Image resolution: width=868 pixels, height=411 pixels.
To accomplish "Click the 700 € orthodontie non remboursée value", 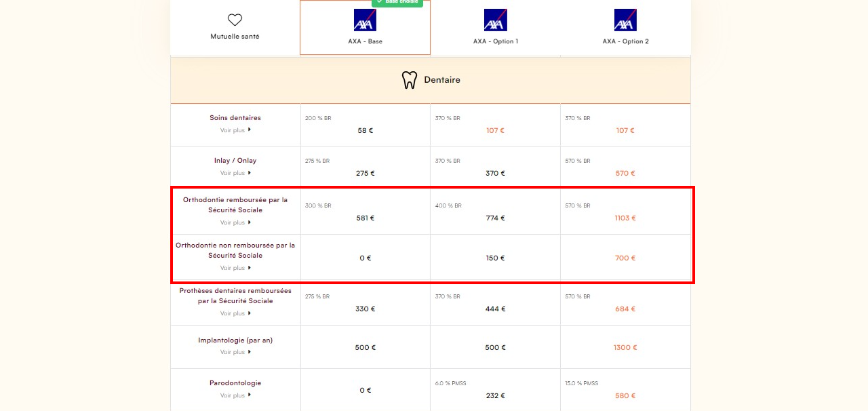I will click(x=626, y=258).
